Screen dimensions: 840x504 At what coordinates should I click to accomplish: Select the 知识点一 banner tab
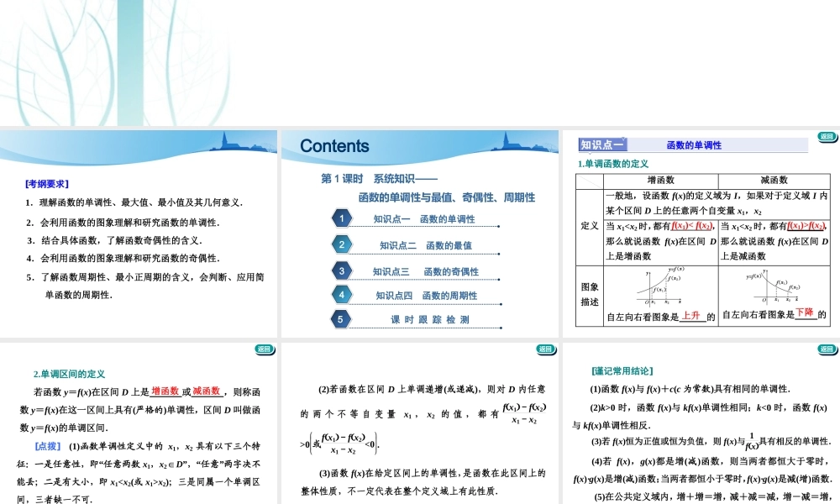click(x=601, y=144)
